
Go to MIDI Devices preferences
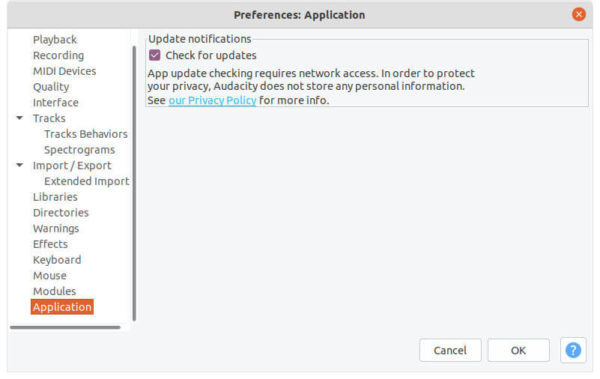64,71
